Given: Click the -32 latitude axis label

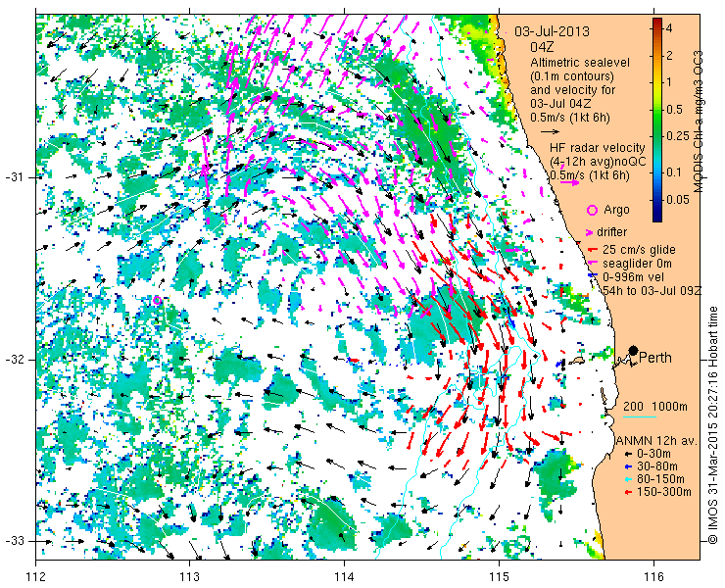Looking at the screenshot, I should pos(17,360).
